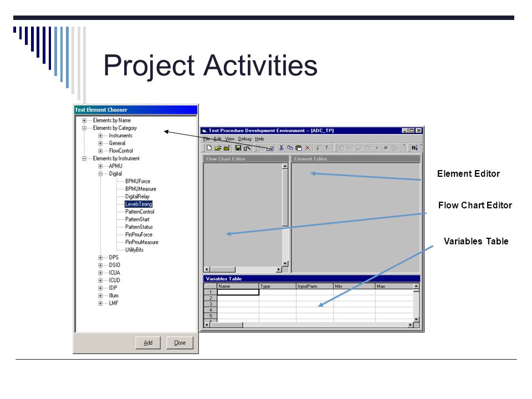Open the Help menu
Viewport: 532px width, 399px height.
259,139
